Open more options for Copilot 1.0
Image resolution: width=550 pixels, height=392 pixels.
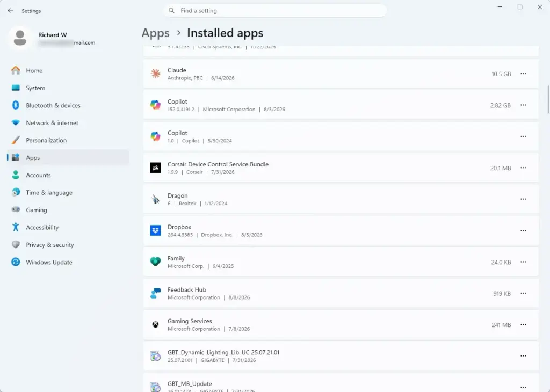[523, 136]
